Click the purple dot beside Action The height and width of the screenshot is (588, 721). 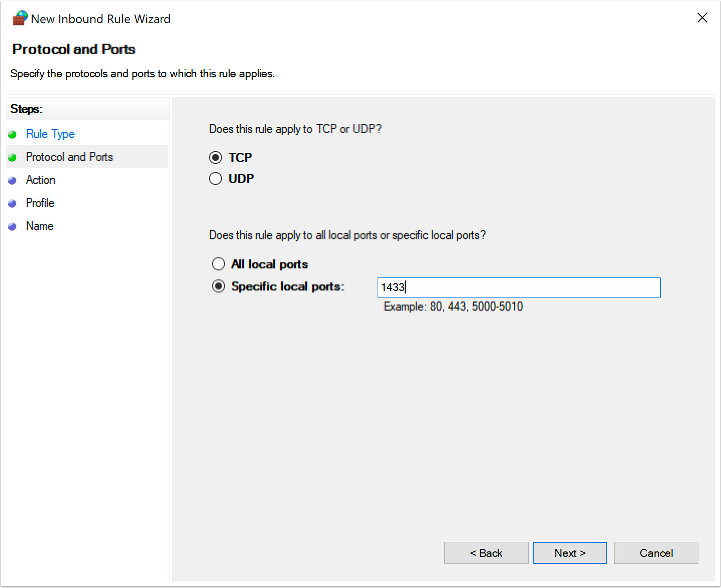point(13,180)
